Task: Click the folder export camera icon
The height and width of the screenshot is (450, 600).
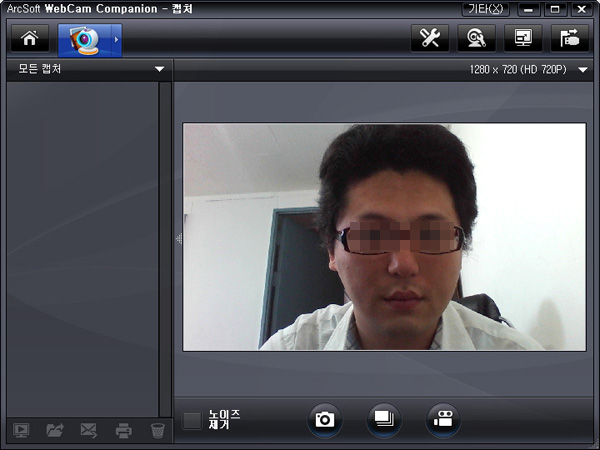Action: [570, 38]
